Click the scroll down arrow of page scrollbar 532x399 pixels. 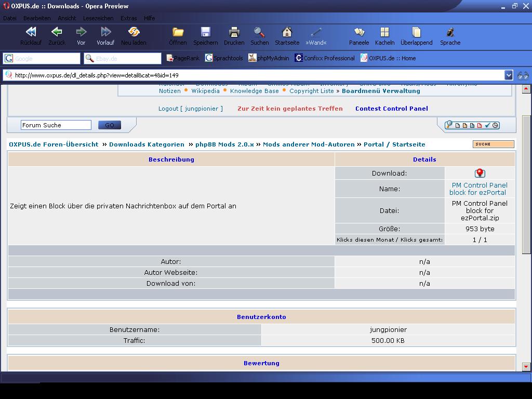526,367
